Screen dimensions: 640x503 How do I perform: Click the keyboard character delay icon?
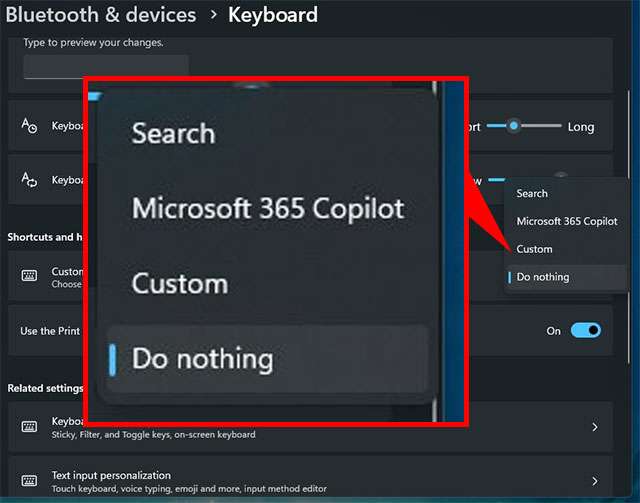pyautogui.click(x=29, y=126)
